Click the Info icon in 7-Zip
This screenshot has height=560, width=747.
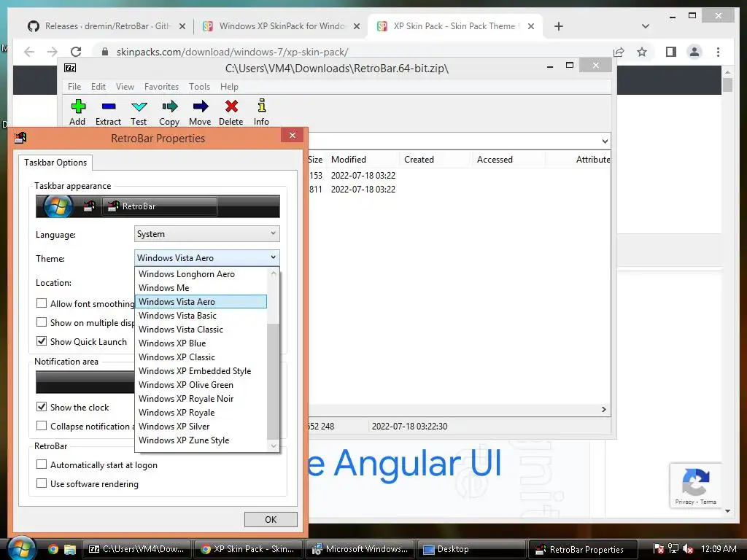tap(261, 106)
